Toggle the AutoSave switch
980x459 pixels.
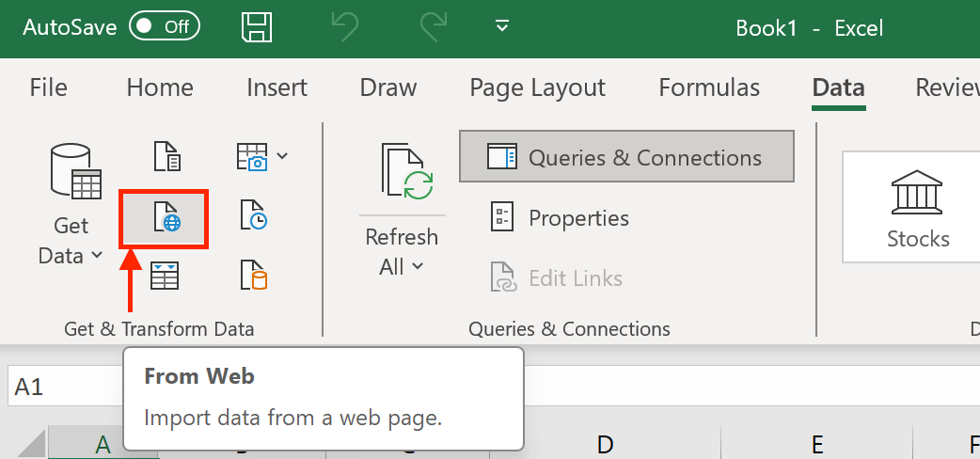(165, 27)
